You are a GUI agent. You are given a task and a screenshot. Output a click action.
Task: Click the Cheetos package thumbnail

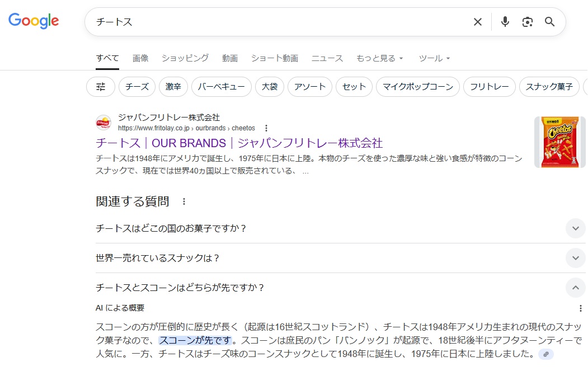coord(560,142)
